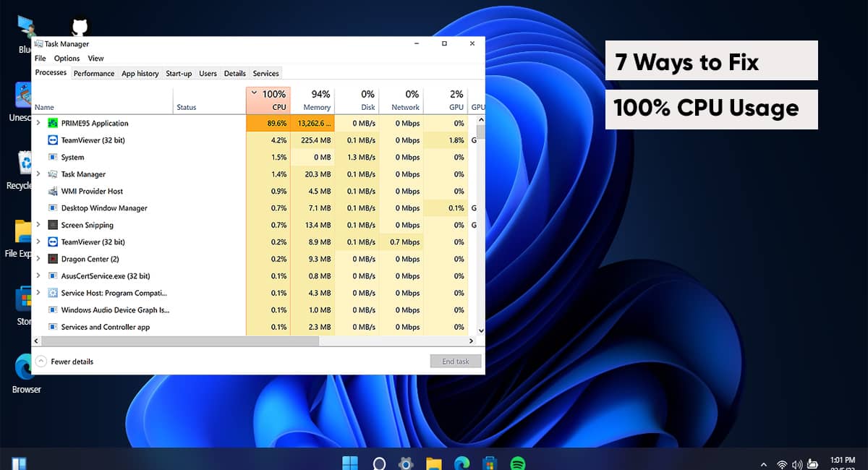Image resolution: width=868 pixels, height=470 pixels.
Task: Click the Screen Snipping process icon
Action: click(53, 225)
